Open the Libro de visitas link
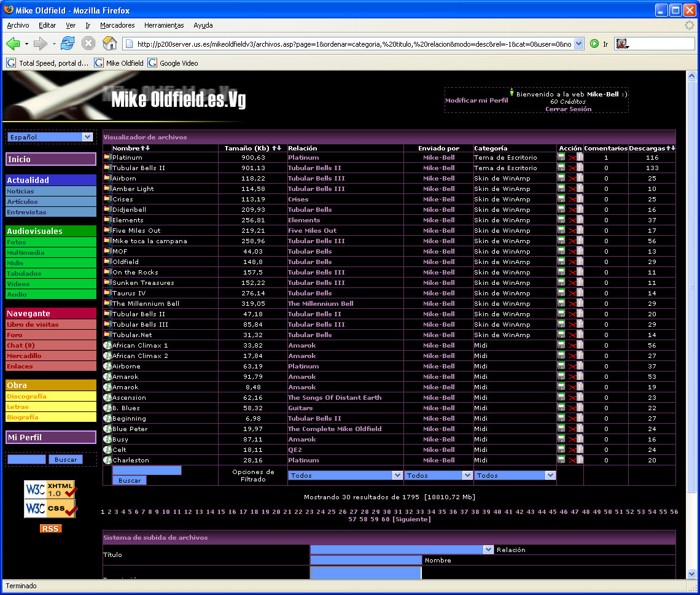This screenshot has width=700, height=595. [x=51, y=324]
